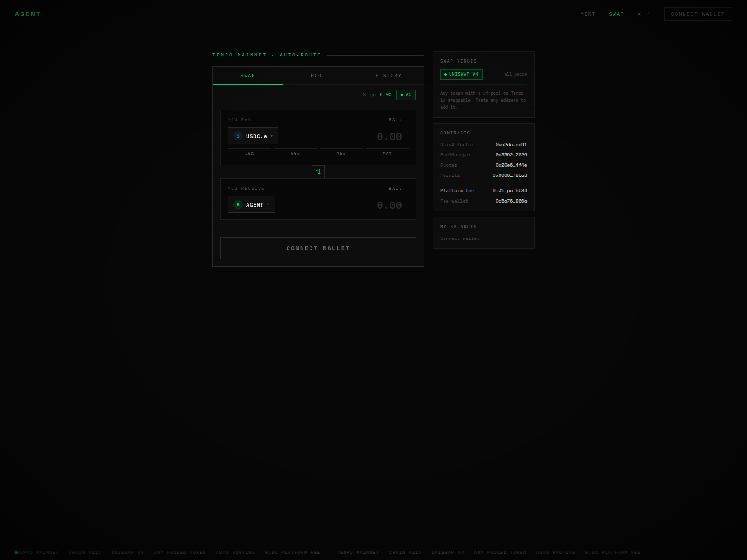
Task: Select the 50% balance preset
Action: (x=295, y=153)
